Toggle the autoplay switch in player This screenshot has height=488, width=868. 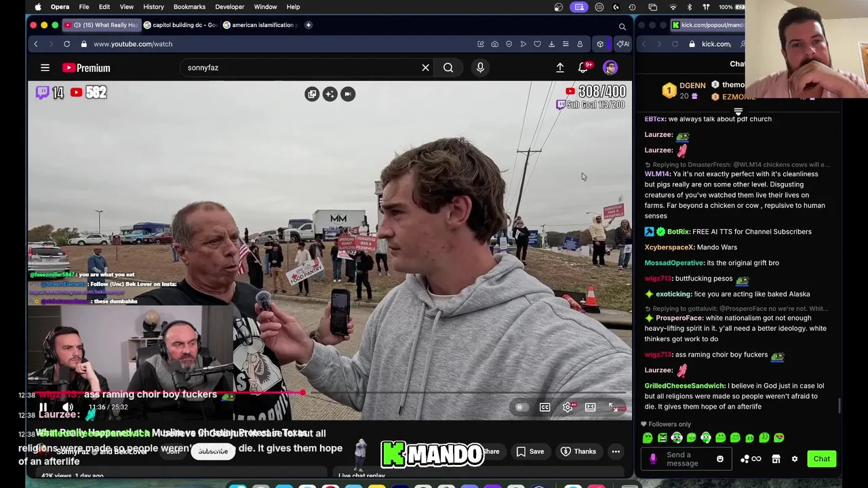tap(519, 407)
